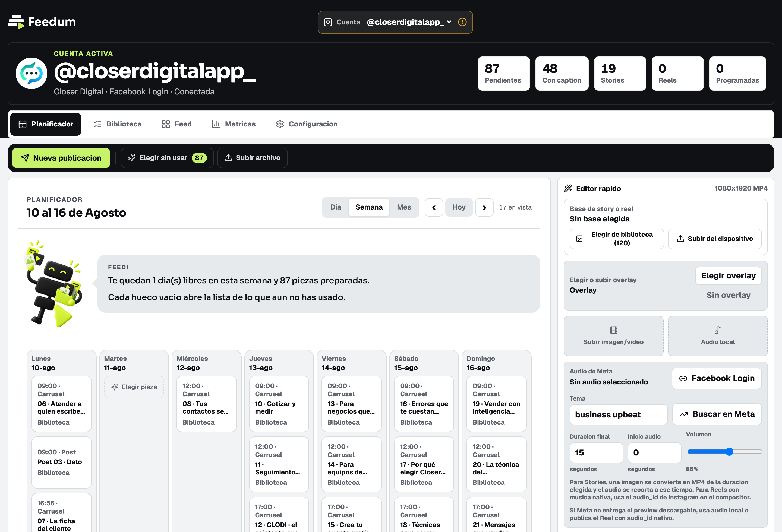Click the film icon above Subir imagen/video

(x=614, y=330)
